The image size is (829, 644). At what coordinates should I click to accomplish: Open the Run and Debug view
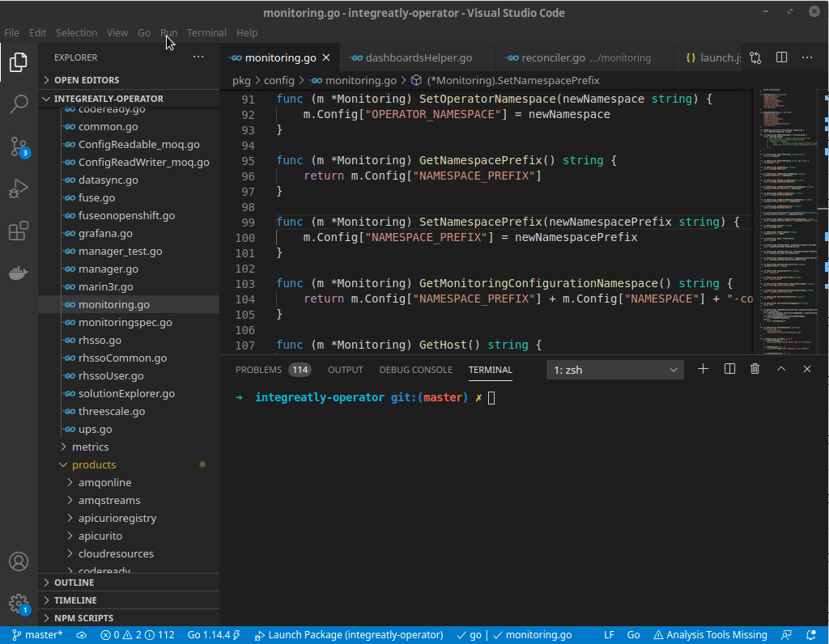tap(19, 189)
